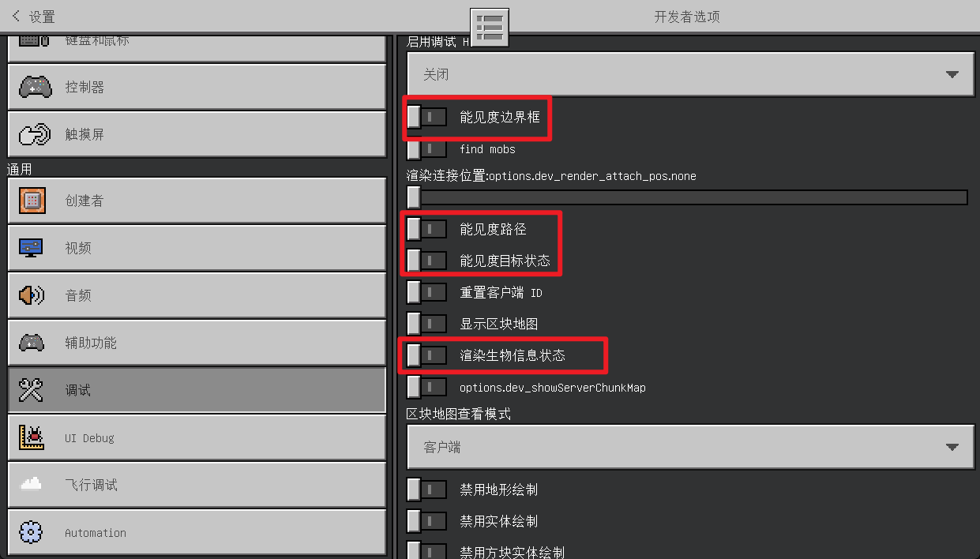The width and height of the screenshot is (980, 559).
Task: Open the 飞行调试 tab
Action: 197,485
